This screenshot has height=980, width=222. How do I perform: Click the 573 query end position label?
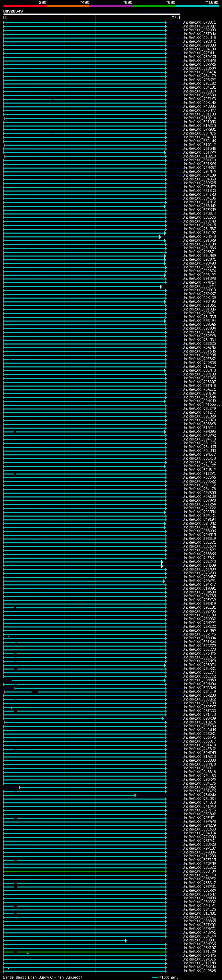(x=175, y=17)
